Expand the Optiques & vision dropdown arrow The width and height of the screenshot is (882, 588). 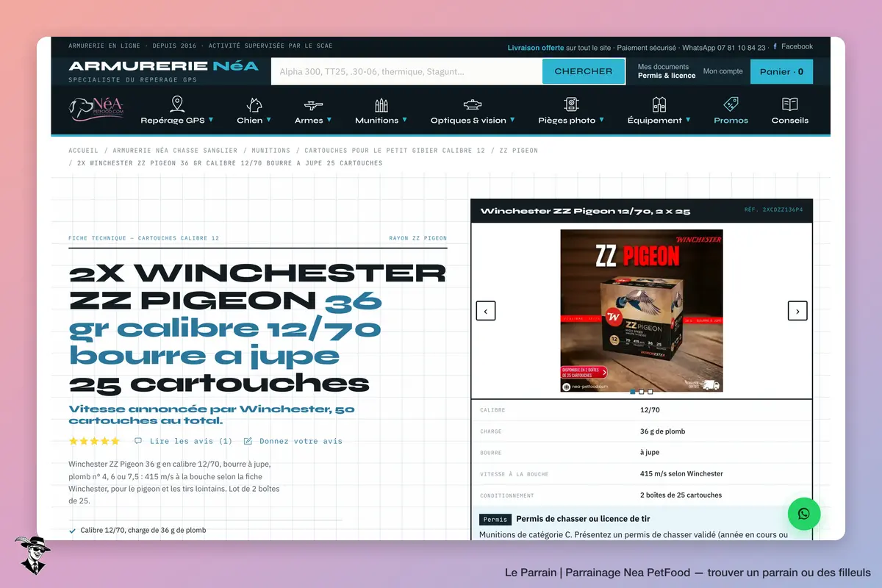click(512, 120)
